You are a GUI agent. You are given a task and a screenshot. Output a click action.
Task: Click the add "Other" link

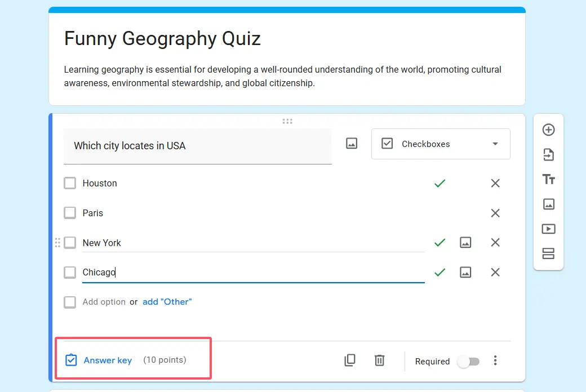click(167, 302)
